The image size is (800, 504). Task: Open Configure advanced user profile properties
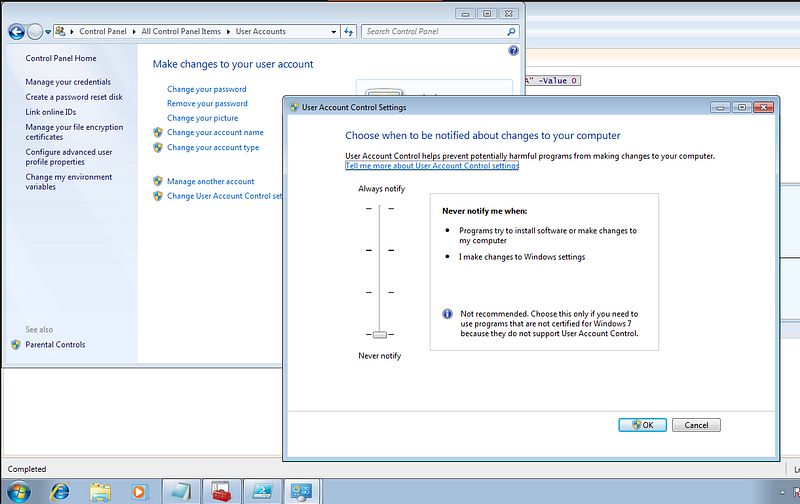click(x=69, y=157)
